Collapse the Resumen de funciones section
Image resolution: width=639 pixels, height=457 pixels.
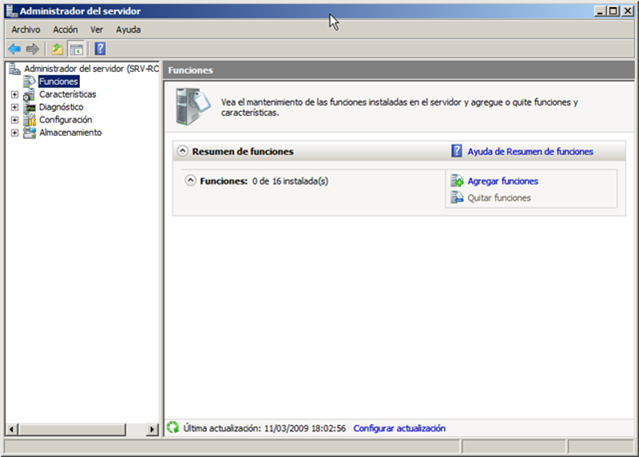pyautogui.click(x=182, y=151)
